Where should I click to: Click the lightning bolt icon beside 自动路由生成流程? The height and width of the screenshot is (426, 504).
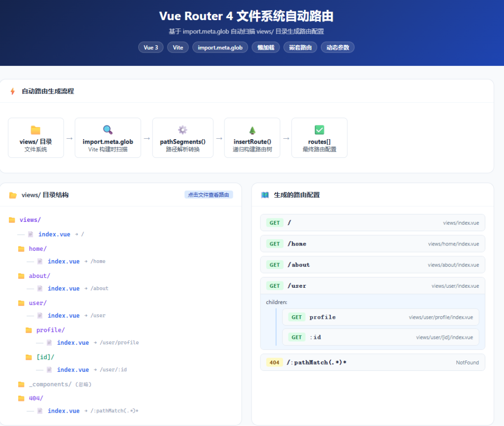point(12,91)
